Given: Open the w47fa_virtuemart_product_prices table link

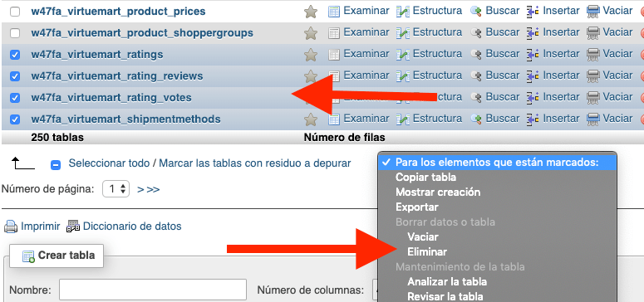Looking at the screenshot, I should [x=118, y=12].
